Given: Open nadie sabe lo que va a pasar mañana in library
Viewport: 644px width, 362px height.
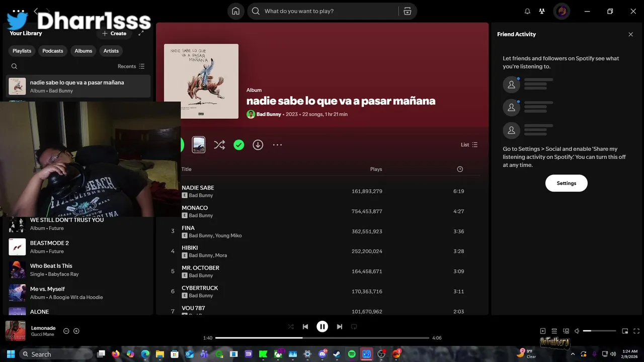Looking at the screenshot, I should [x=78, y=86].
